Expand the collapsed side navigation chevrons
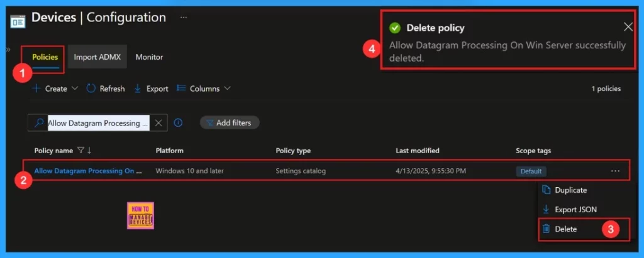Screen dimensions: 644x258 tap(8, 50)
